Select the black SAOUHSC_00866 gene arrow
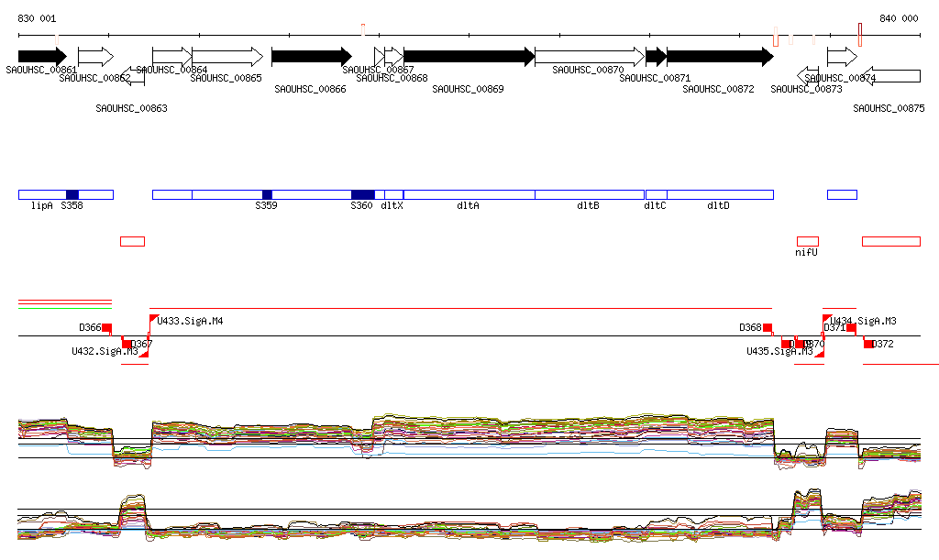The image size is (939, 560). [311, 57]
